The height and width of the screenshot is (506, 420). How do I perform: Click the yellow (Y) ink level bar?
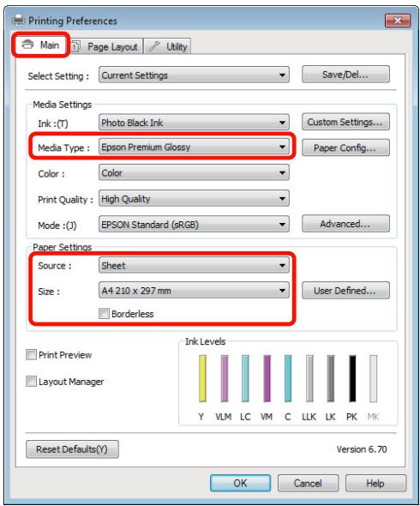[x=202, y=378]
